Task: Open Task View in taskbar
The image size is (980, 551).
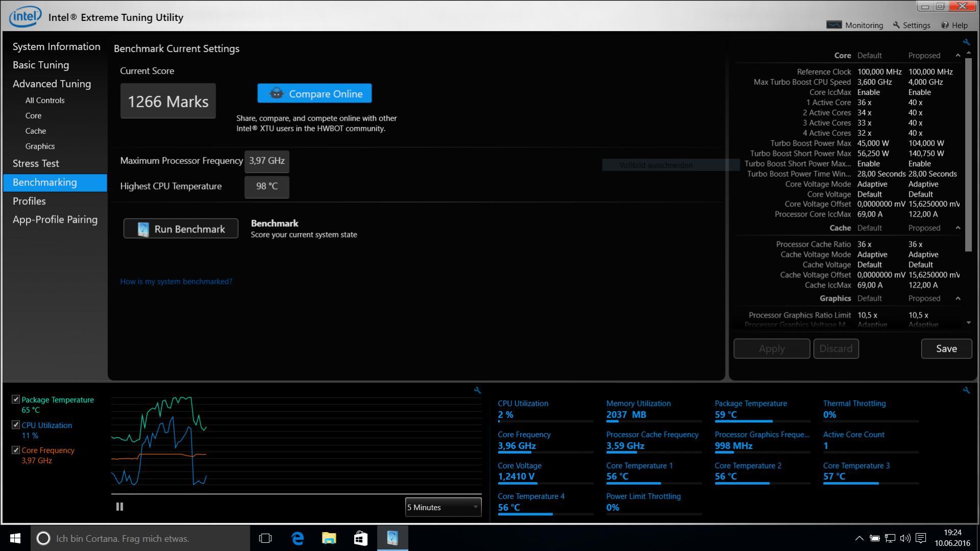Action: click(265, 538)
